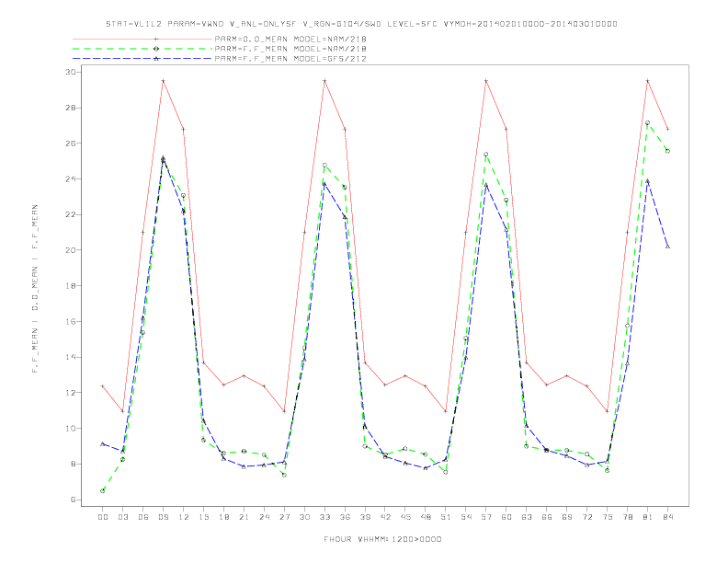Click y-axis tick label 30
Viewport: 728px width, 563px height.
(x=71, y=72)
